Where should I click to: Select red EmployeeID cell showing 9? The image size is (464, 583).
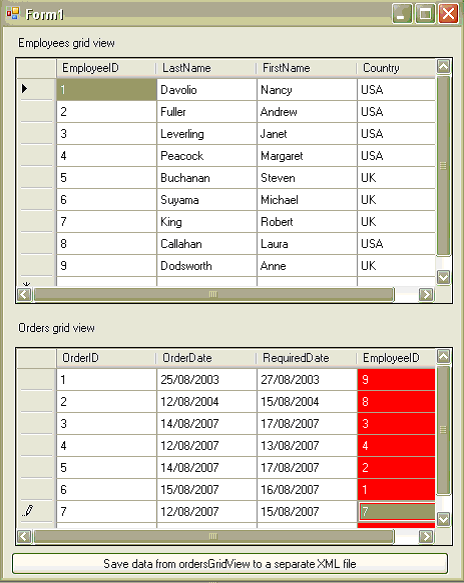pos(396,380)
